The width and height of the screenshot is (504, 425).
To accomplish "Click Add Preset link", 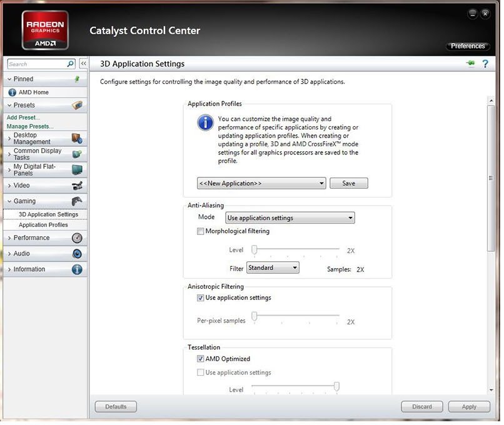I will pyautogui.click(x=23, y=117).
